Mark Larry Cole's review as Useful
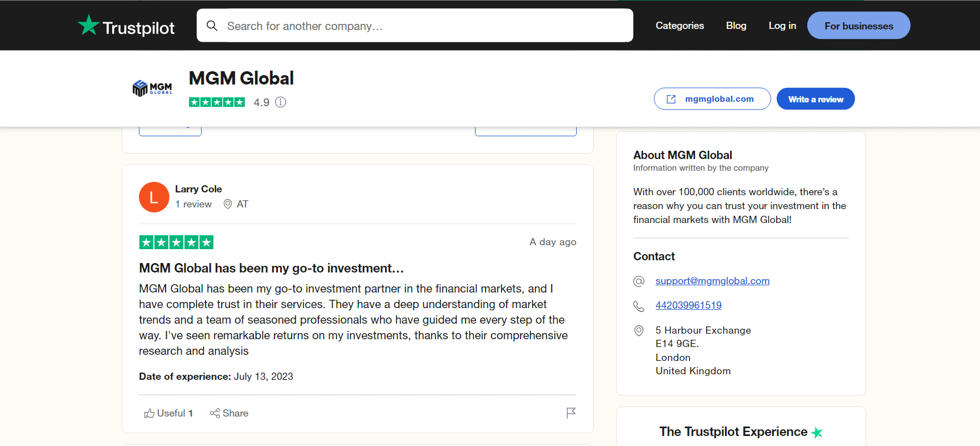 click(x=168, y=413)
